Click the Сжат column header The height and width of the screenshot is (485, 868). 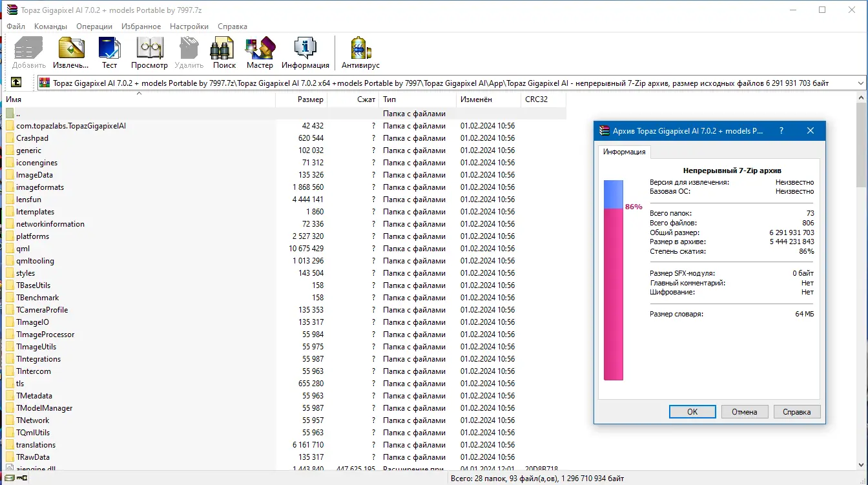(x=353, y=99)
